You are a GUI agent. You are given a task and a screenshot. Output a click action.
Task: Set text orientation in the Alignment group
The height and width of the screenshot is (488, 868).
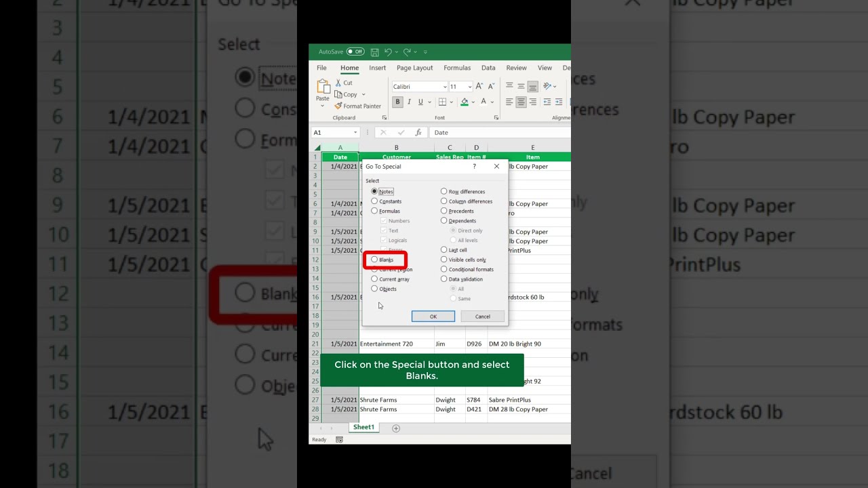click(547, 86)
